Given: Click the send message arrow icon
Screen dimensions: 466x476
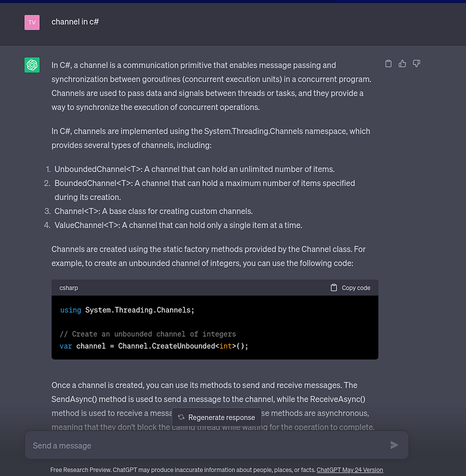Looking at the screenshot, I should [x=394, y=445].
